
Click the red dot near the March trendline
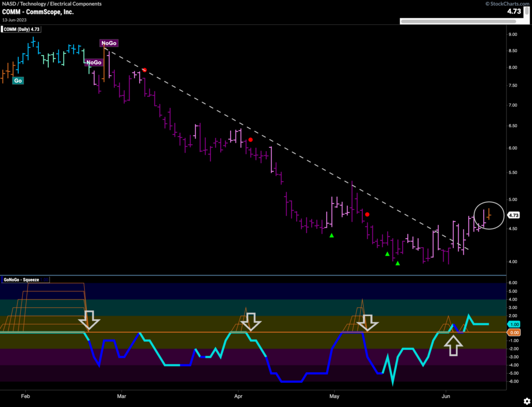[x=145, y=70]
